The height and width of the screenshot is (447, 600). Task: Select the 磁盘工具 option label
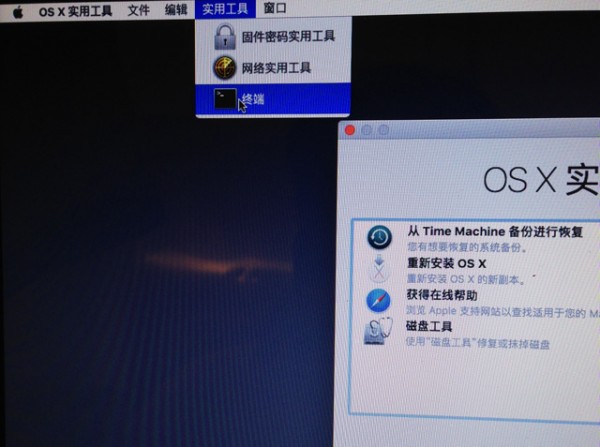pyautogui.click(x=429, y=327)
